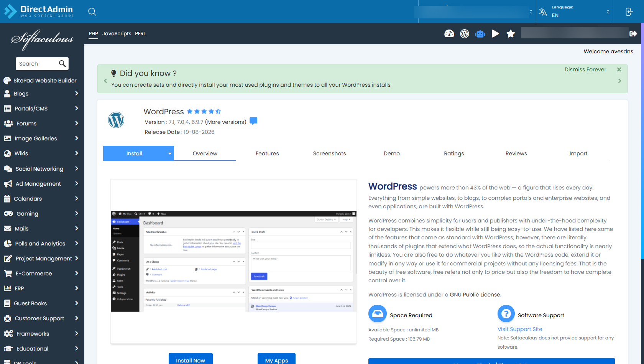This screenshot has height=364, width=644.
Task: Click the Gaming controller icon
Action: [x=8, y=214]
